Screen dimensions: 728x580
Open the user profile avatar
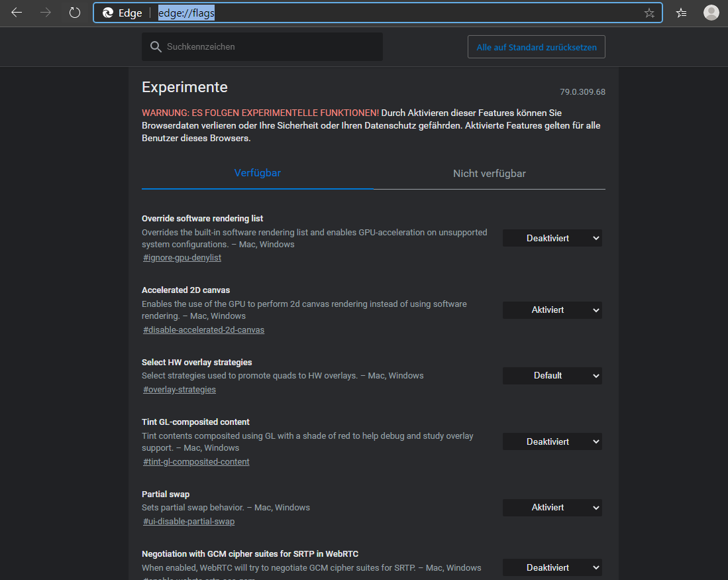click(711, 13)
